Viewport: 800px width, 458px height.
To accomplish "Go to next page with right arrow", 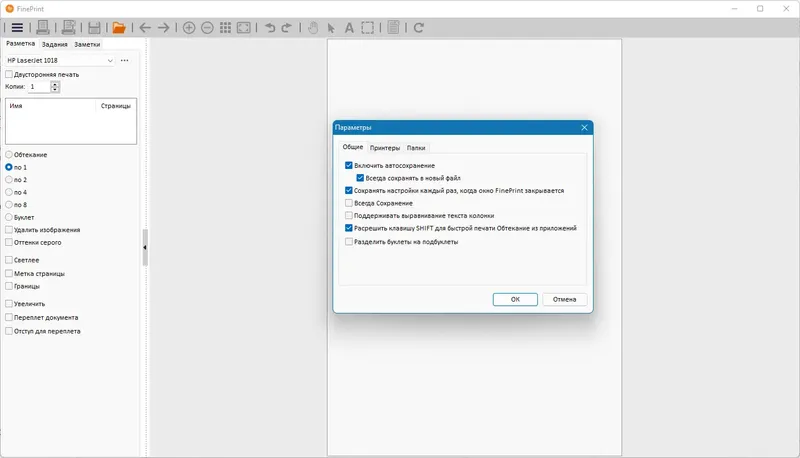I will coord(163,28).
